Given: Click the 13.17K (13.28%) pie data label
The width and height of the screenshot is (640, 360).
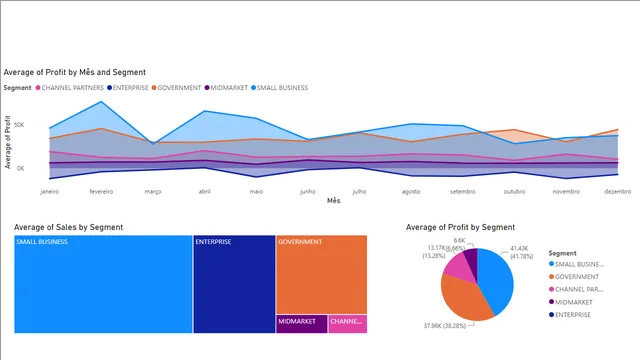Looking at the screenshot, I should [434, 252].
